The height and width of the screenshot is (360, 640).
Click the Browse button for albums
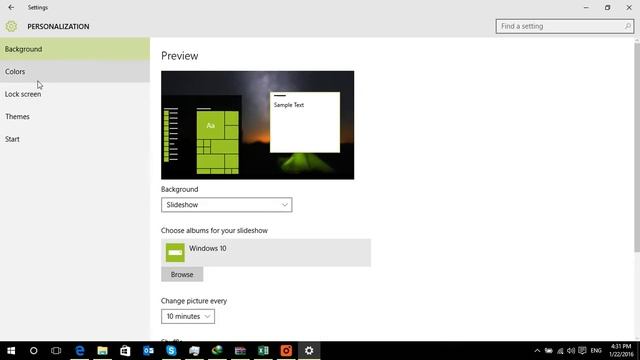point(182,275)
